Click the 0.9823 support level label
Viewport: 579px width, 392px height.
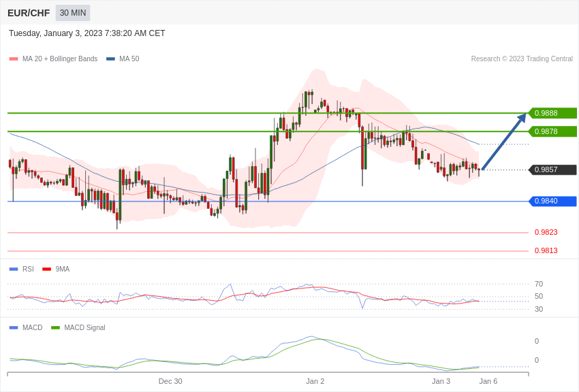pos(546,232)
